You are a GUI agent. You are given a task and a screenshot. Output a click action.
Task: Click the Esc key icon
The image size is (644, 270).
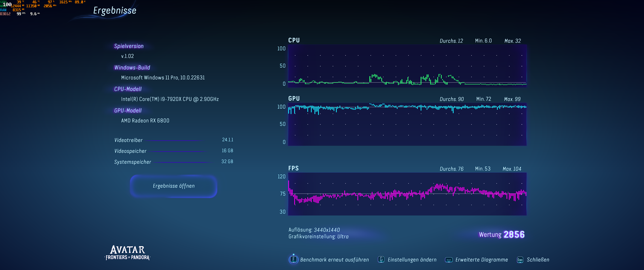click(x=520, y=260)
